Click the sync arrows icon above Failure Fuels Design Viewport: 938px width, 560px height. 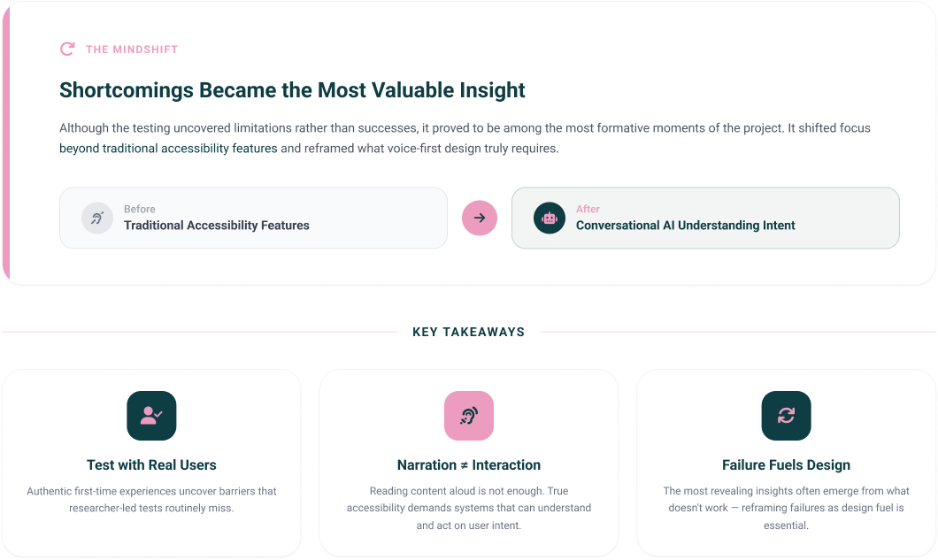(786, 416)
